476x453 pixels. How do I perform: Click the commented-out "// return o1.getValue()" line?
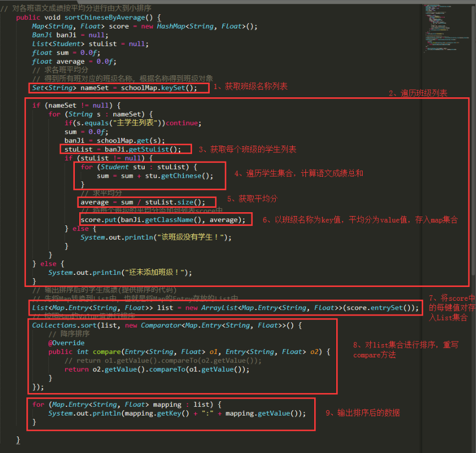(x=163, y=361)
